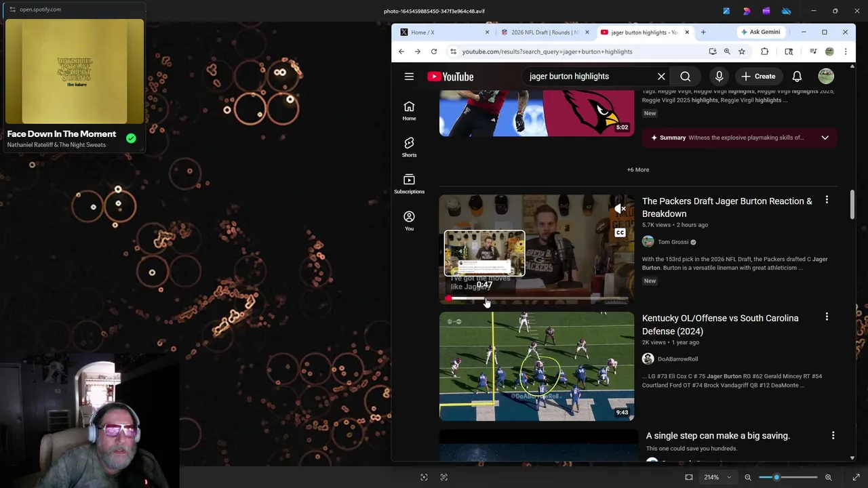Screen dimensions: 868x488
Task: Clear the YouTube search box text
Action: pyautogui.click(x=661, y=77)
